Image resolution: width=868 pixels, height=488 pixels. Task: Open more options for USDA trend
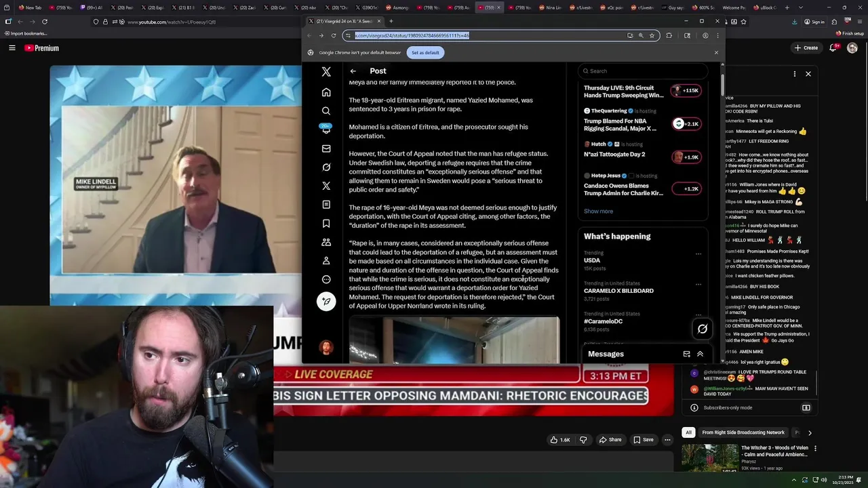click(698, 254)
